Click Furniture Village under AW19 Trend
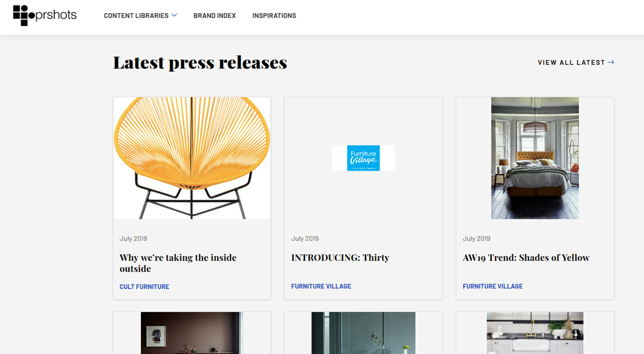Viewport: 644px width, 354px height. point(493,286)
